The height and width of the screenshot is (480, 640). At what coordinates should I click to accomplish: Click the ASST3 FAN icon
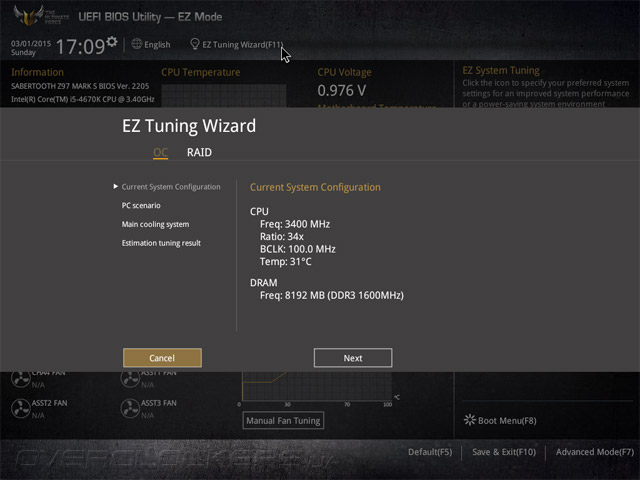point(130,408)
